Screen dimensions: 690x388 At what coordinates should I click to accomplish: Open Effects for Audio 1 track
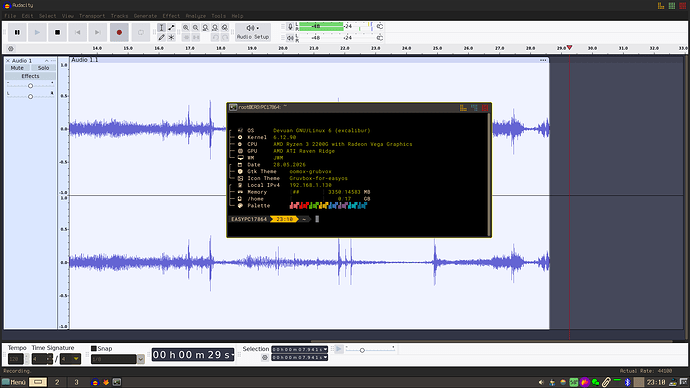(30, 76)
